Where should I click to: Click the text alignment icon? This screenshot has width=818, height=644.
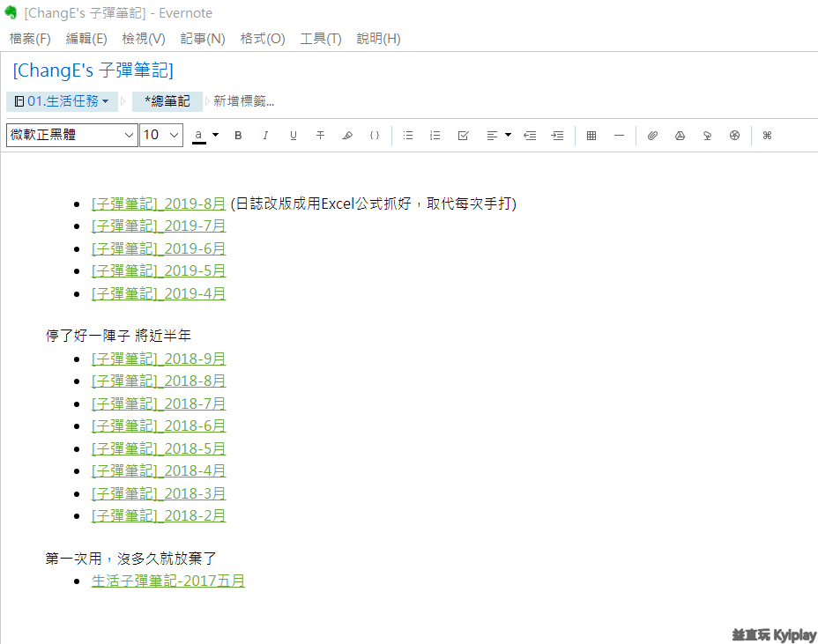click(492, 136)
